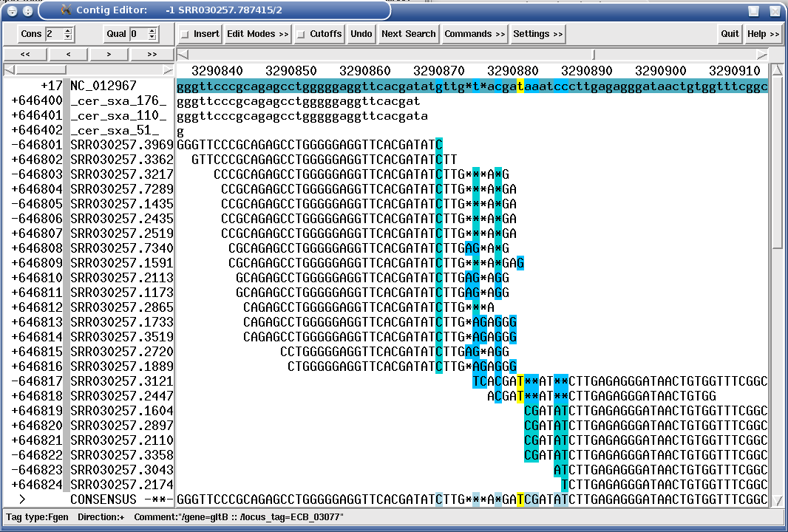Click the vertical scrollbar trough

[x=777, y=372]
